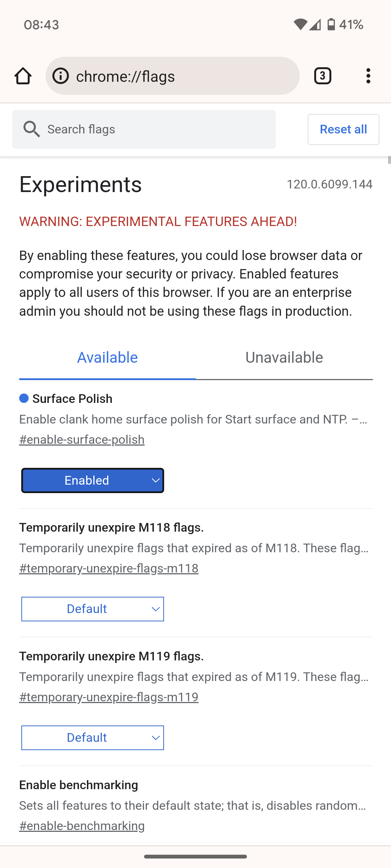Open the site information icon in address bar

coord(61,76)
